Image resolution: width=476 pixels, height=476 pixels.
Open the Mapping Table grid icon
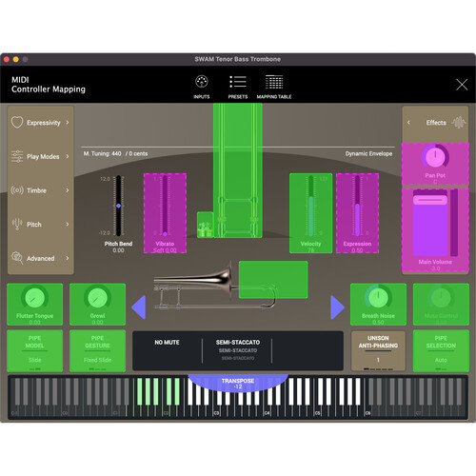(x=274, y=82)
